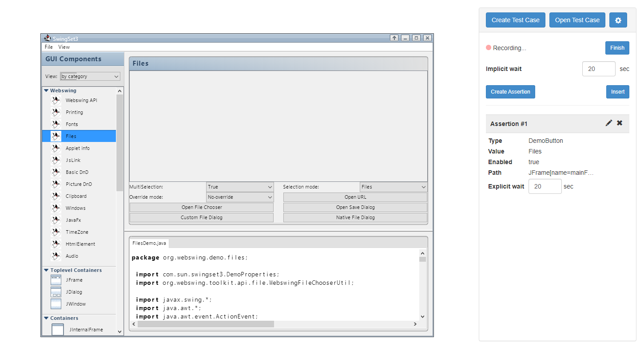The image size is (644, 346).
Task: Open the Applet info demo icon
Action: click(56, 148)
